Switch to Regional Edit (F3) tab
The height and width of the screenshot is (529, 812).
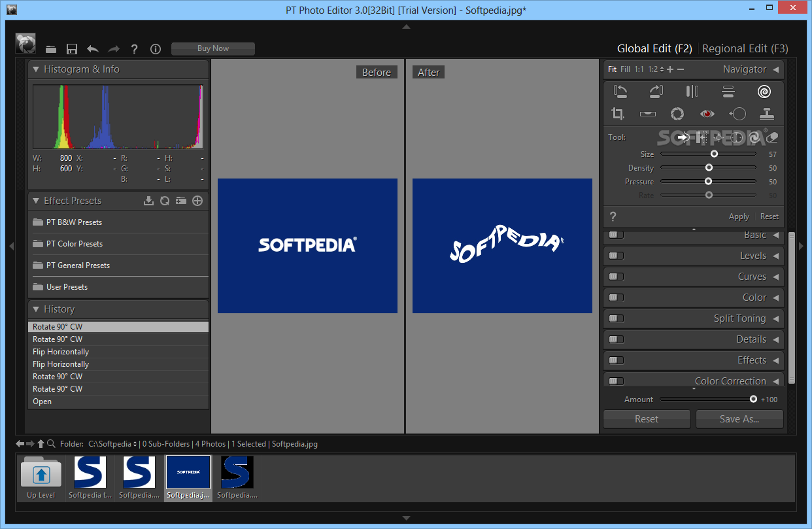click(745, 48)
